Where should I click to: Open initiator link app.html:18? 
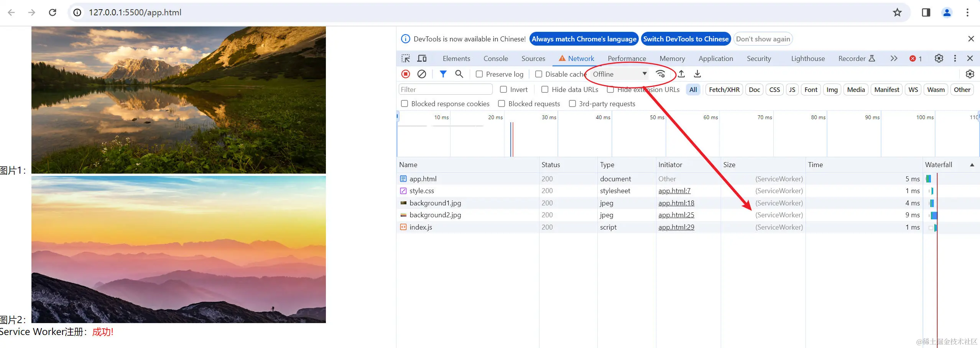[676, 203]
